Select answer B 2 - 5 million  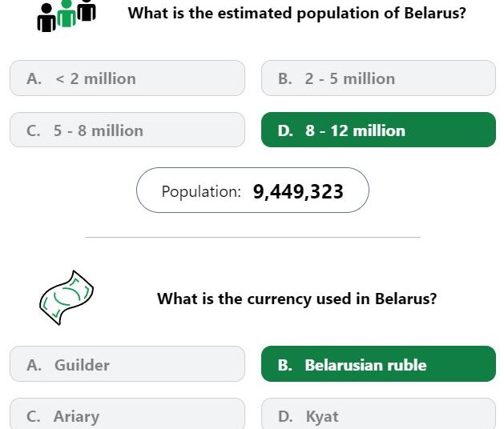pyautogui.click(x=379, y=78)
